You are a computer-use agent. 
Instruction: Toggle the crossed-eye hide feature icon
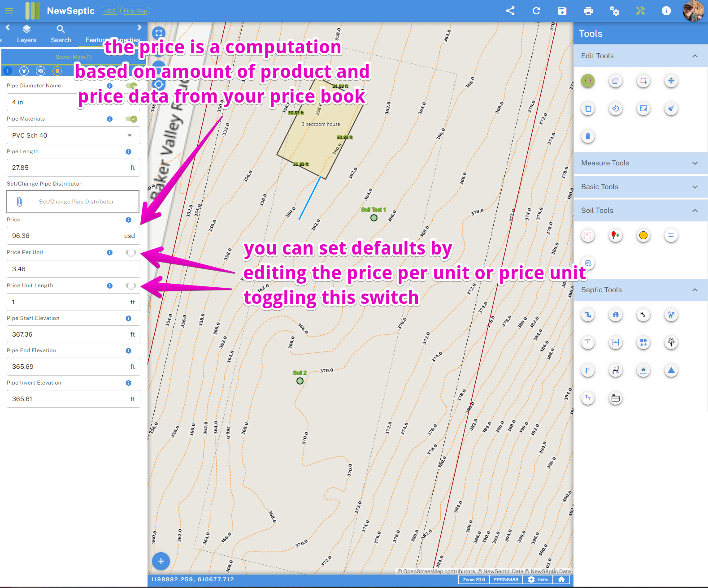click(x=41, y=71)
